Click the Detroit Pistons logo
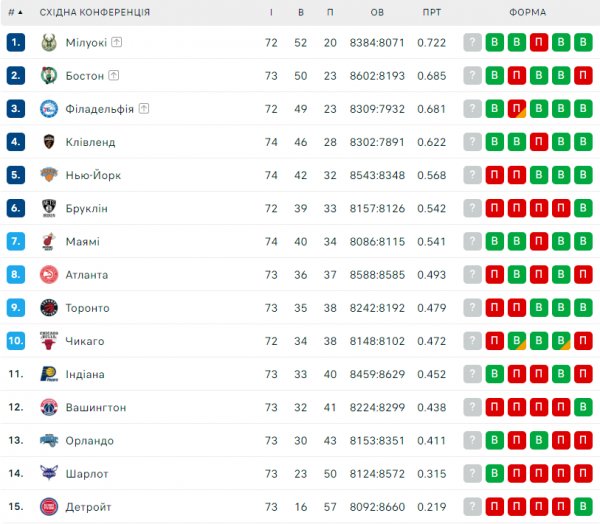Viewport: 600px width, 524px height. click(48, 507)
